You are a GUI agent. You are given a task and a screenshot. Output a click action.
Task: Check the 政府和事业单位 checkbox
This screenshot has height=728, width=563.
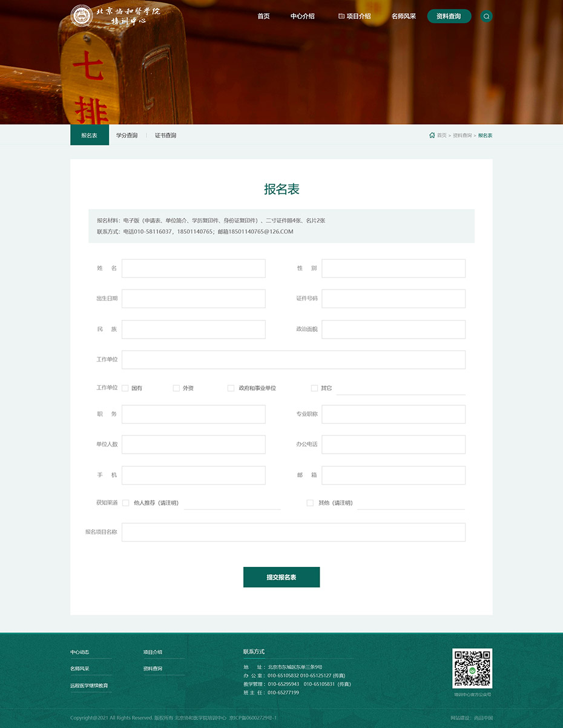pos(231,388)
